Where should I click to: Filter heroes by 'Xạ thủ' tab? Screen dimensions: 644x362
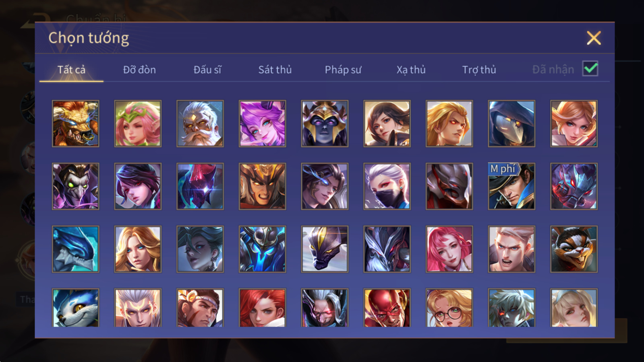(x=411, y=70)
